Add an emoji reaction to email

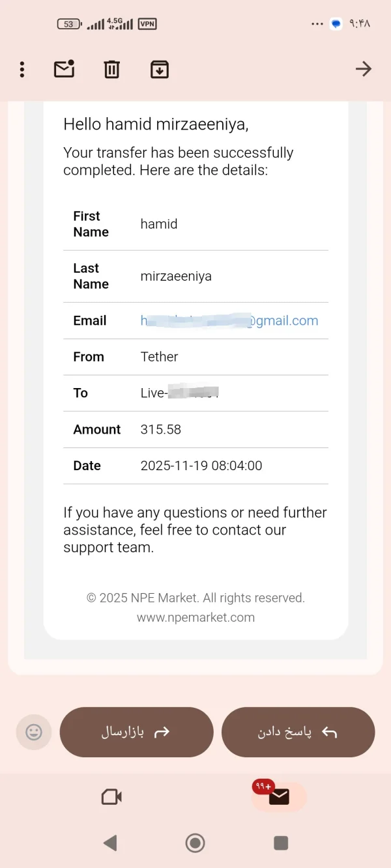34,732
